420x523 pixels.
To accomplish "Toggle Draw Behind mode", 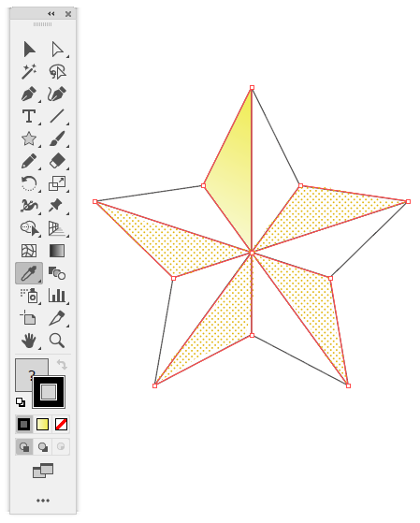I will pos(43,446).
